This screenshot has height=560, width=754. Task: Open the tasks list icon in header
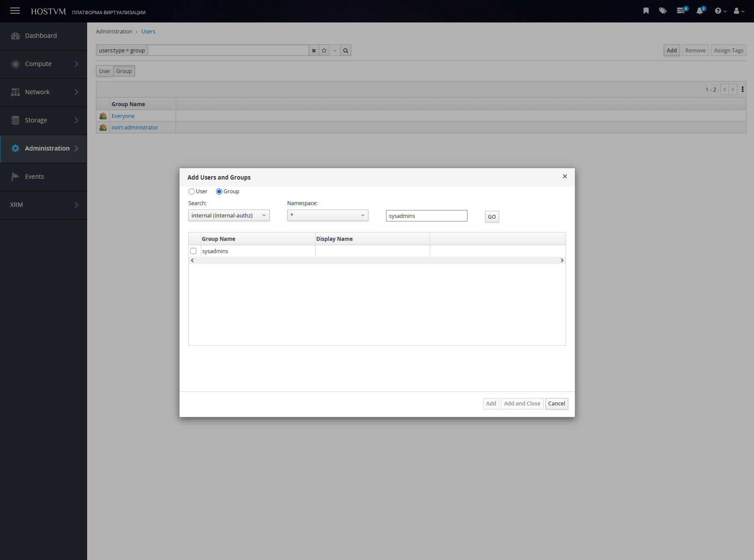(681, 11)
